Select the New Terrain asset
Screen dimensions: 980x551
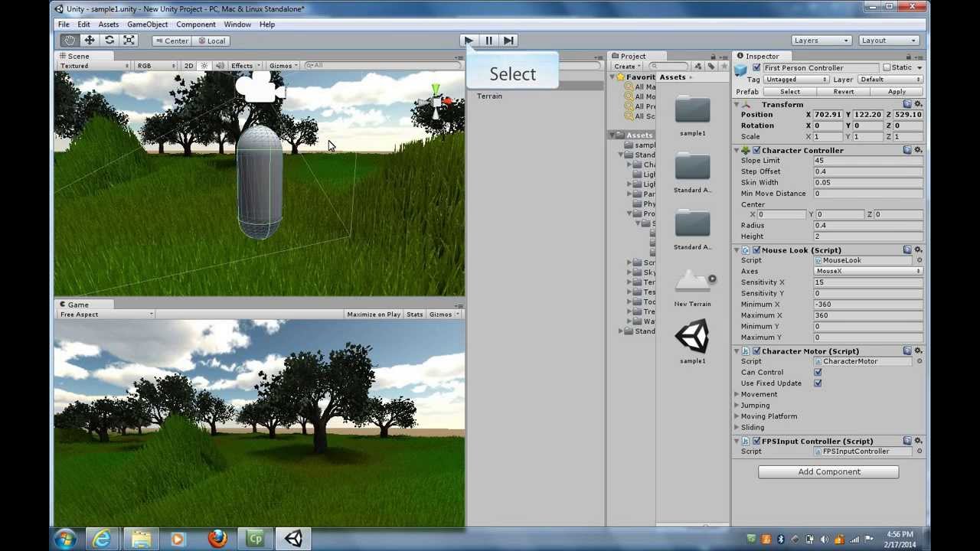(x=693, y=289)
